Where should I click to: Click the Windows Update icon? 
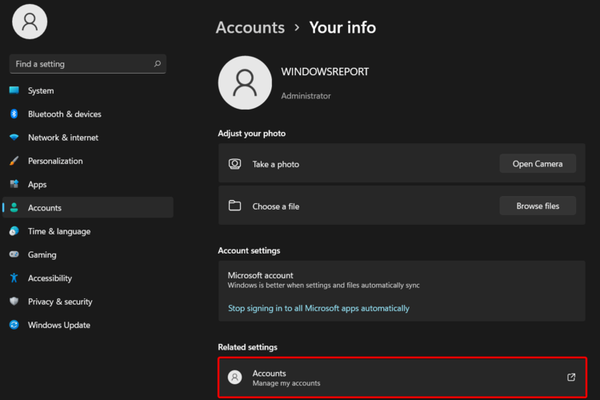pyautogui.click(x=14, y=325)
